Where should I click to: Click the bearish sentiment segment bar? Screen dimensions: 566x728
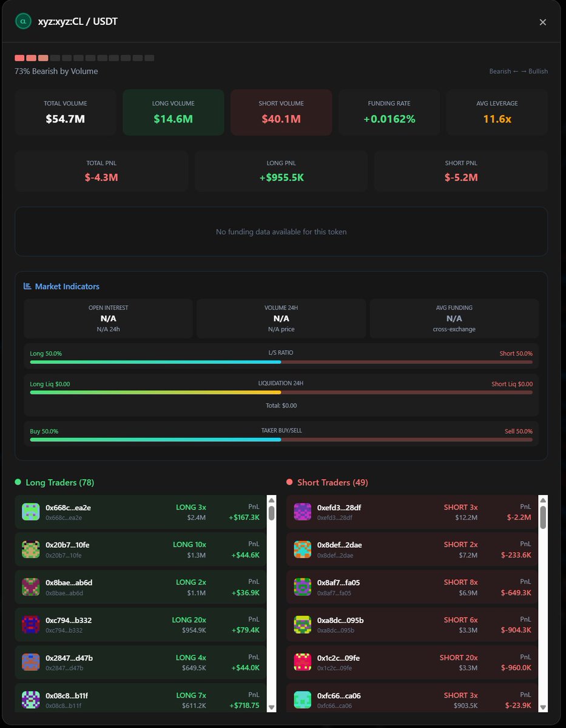(x=84, y=58)
